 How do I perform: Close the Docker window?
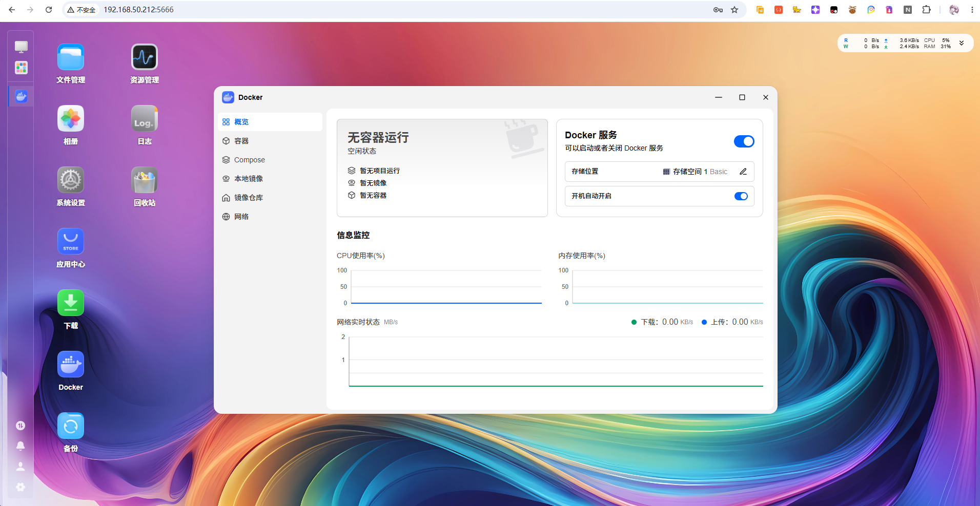766,97
